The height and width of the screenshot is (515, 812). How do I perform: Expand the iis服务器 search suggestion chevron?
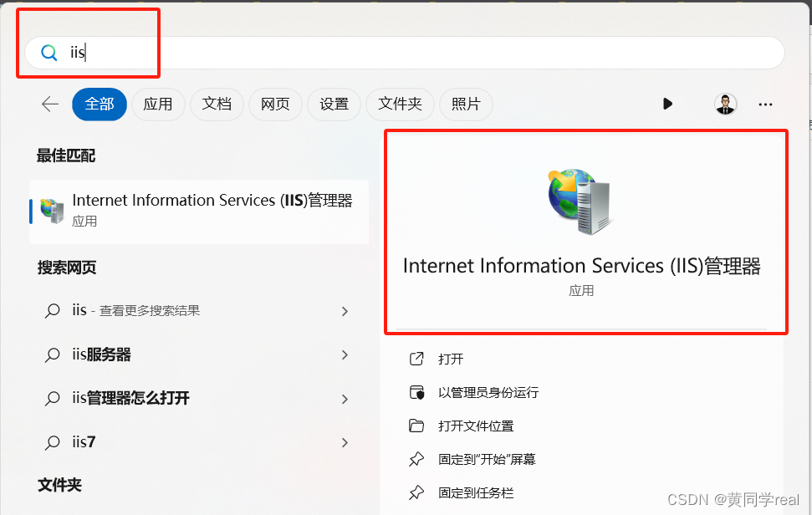click(344, 354)
